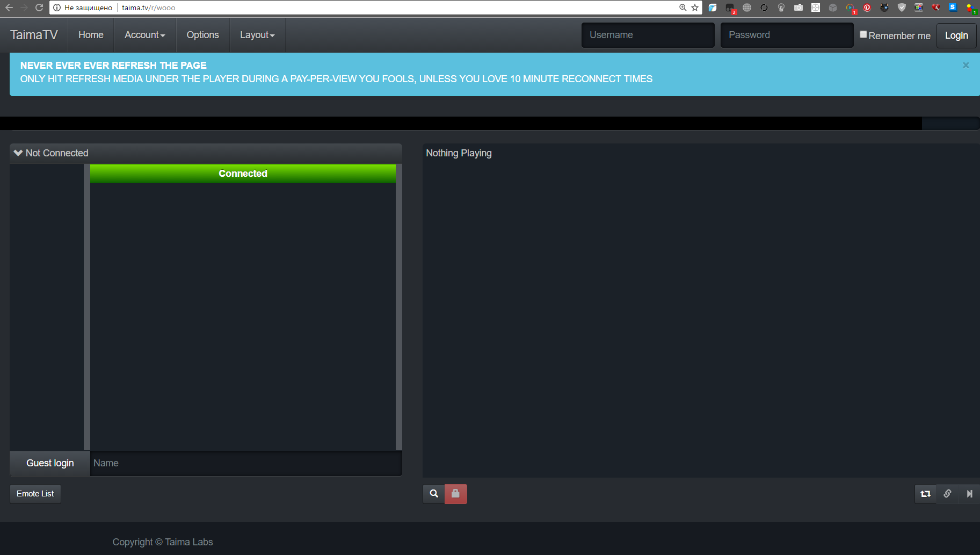
Task: Click the Nothing Playing title text
Action: (459, 153)
